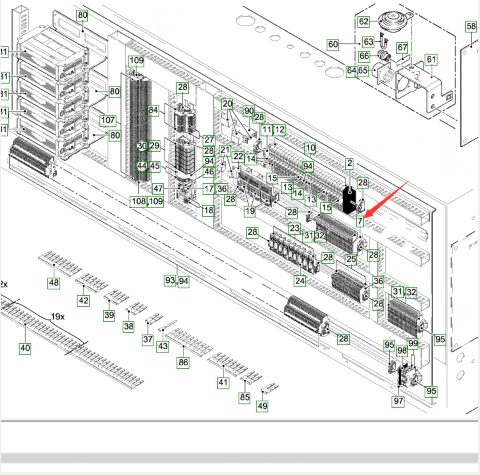This screenshot has height=475, width=480.
Task: Click part label 10 above relay row
Action: pos(310,148)
